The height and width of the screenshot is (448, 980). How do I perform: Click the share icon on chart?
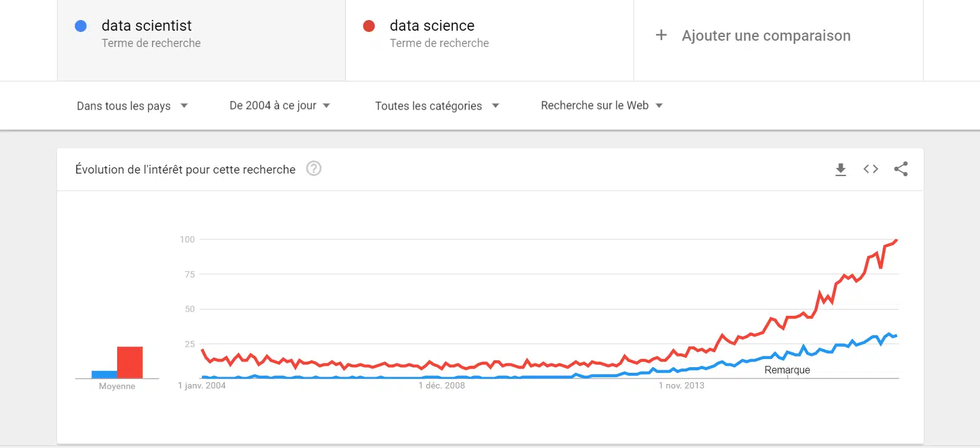tap(900, 169)
